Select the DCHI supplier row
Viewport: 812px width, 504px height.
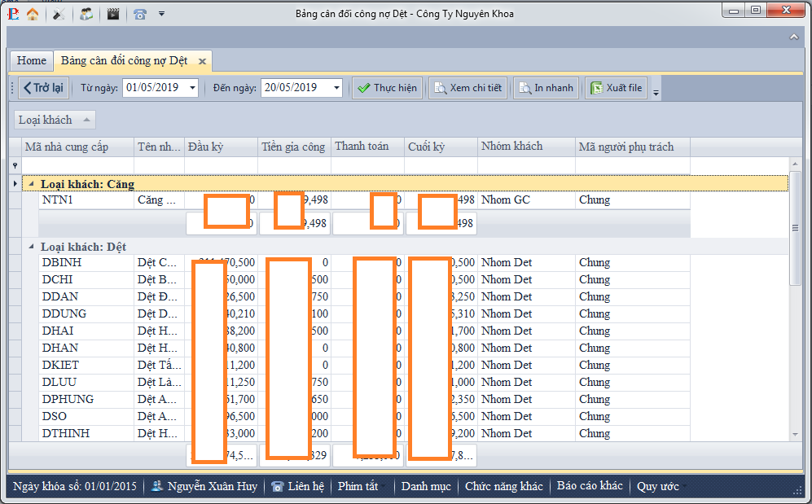point(364,280)
